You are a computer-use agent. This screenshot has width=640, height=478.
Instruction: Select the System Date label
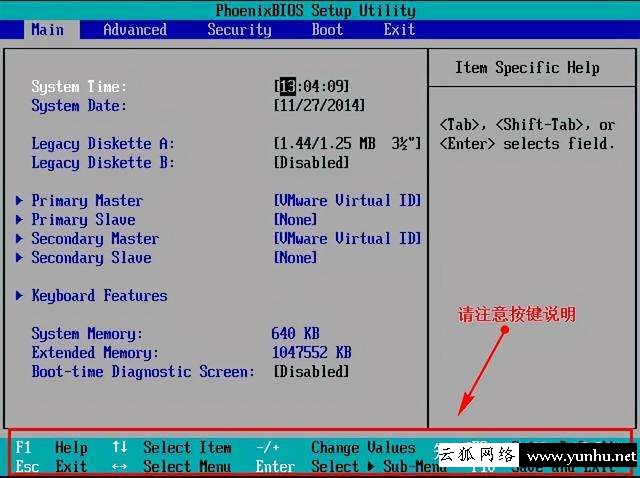click(x=79, y=106)
